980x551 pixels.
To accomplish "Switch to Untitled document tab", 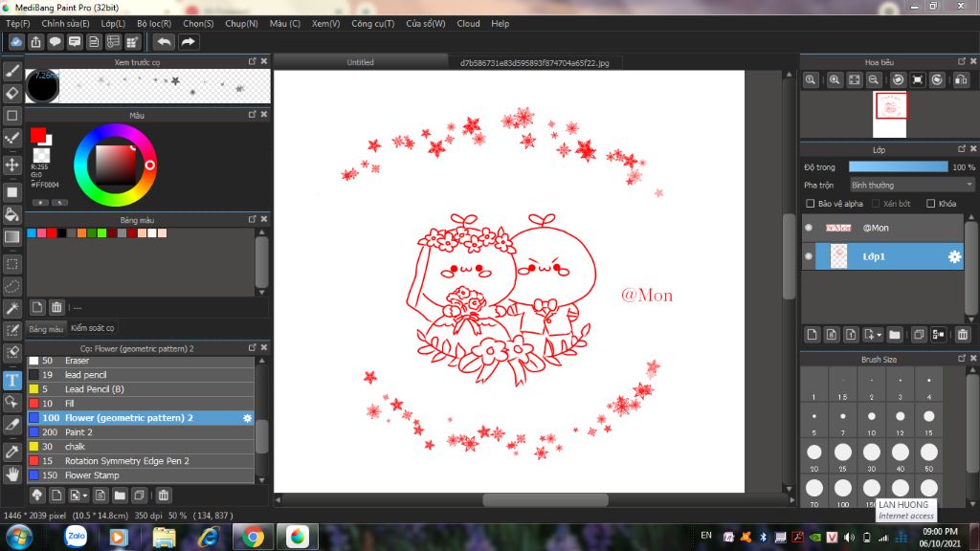I will tap(361, 62).
